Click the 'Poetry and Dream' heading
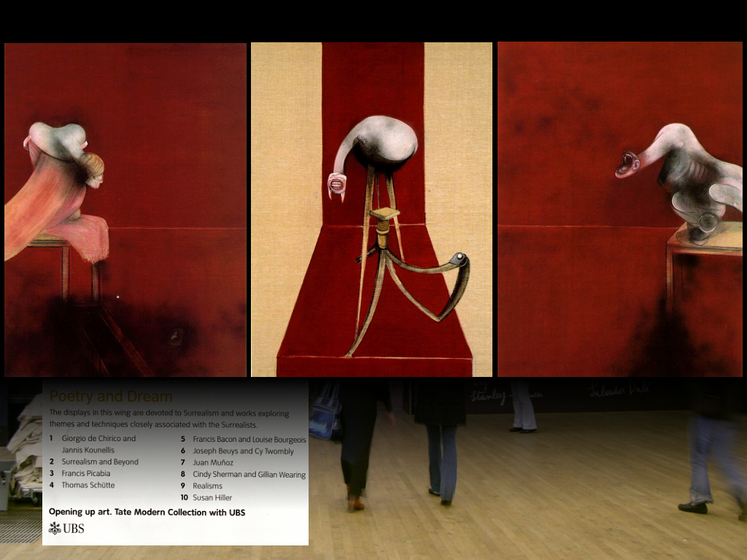Image resolution: width=747 pixels, height=560 pixels. point(111,396)
